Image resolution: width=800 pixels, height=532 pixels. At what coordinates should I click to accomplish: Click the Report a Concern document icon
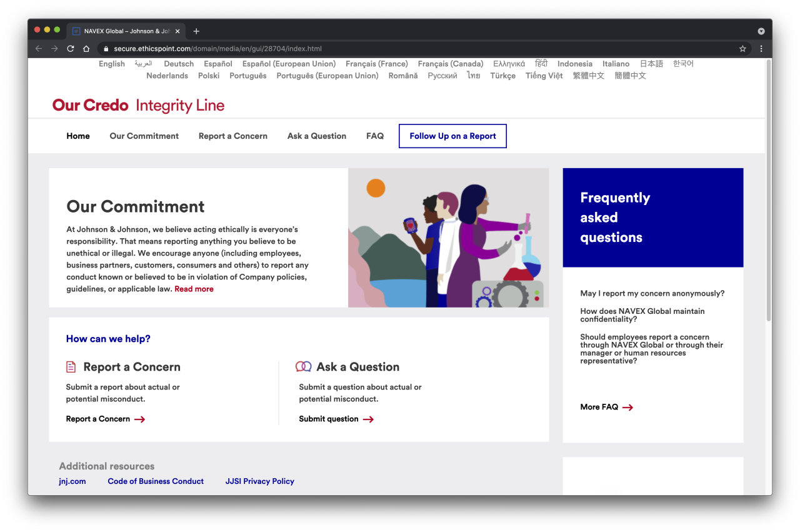click(x=71, y=367)
